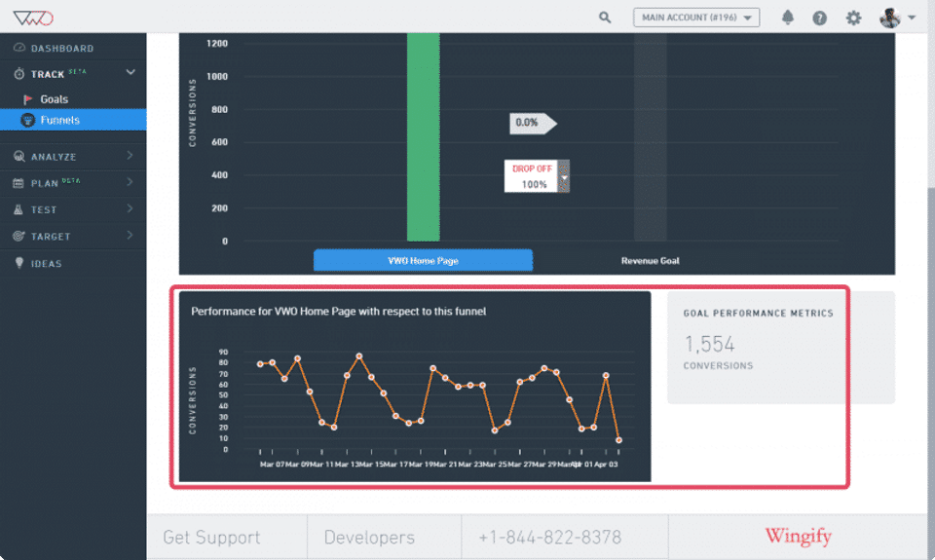935x560 pixels.
Task: Expand the Drop Off 100% box arrow
Action: click(x=564, y=176)
